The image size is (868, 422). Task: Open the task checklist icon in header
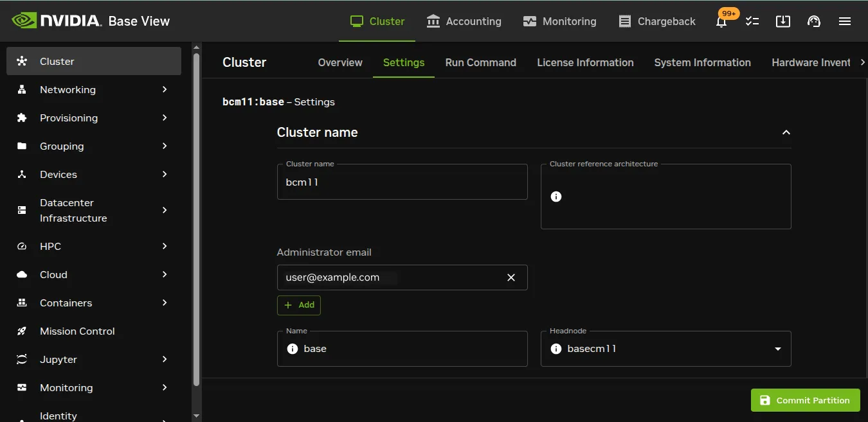click(x=752, y=21)
